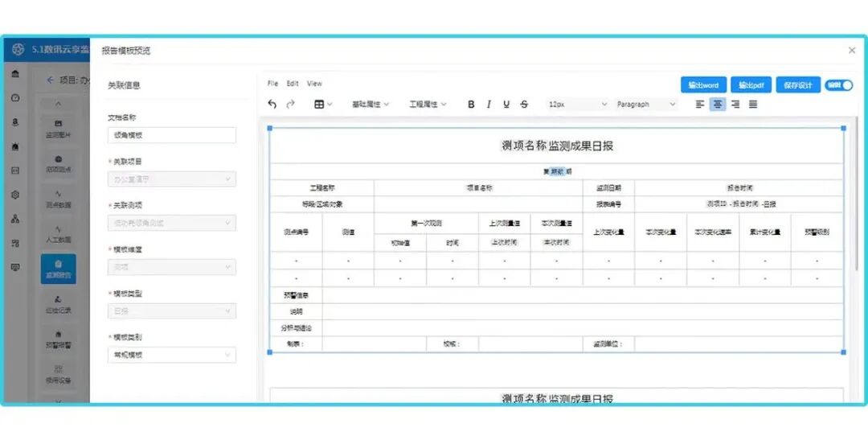The image size is (868, 440).
Task: Click the undo arrow icon
Action: tap(272, 105)
